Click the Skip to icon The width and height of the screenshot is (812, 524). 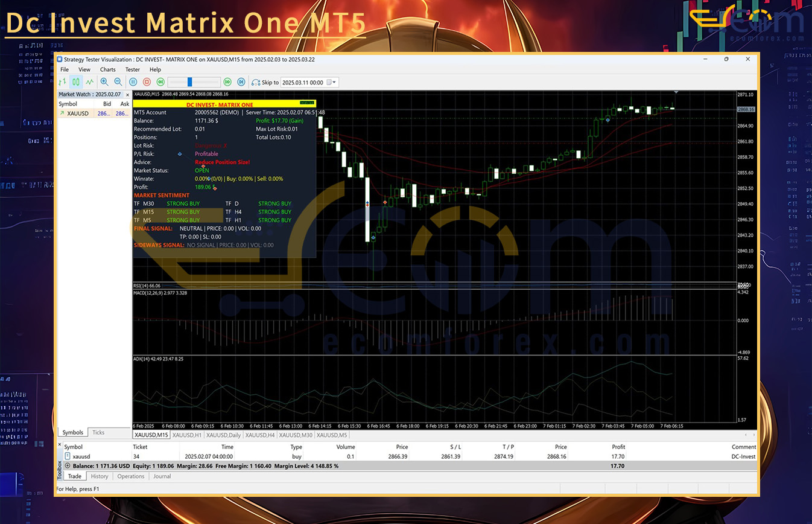[256, 82]
